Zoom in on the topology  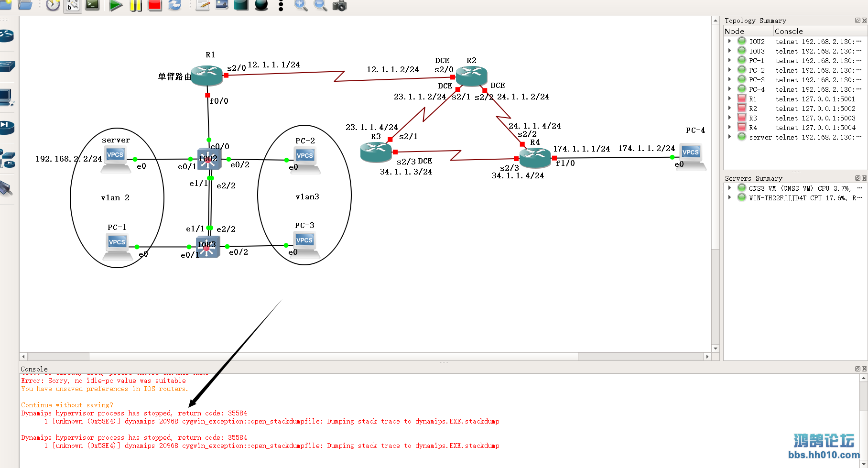(x=301, y=5)
